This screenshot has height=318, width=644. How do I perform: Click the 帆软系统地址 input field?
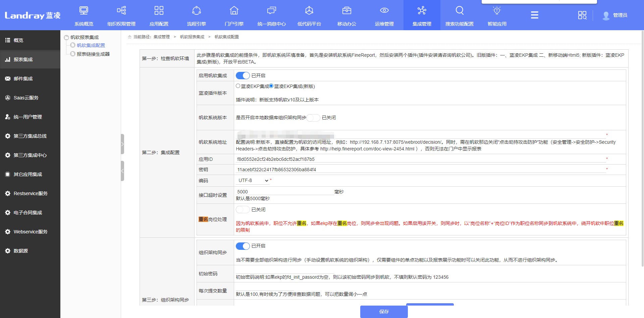[421, 135]
